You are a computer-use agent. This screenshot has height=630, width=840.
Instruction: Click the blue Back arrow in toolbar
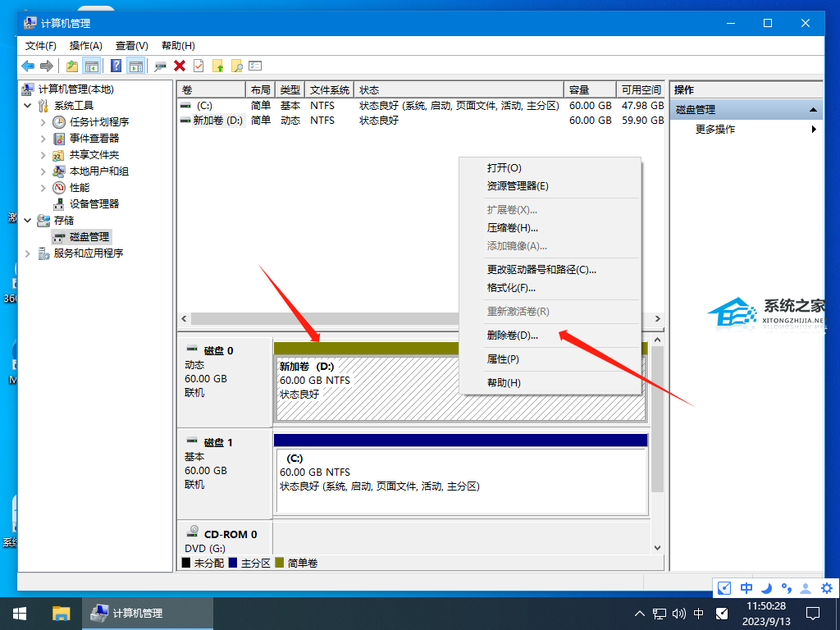[x=28, y=66]
